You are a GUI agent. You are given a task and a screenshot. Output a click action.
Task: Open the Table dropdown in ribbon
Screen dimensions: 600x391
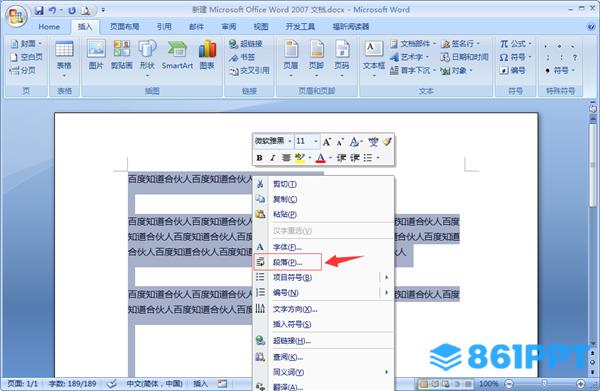pos(64,58)
